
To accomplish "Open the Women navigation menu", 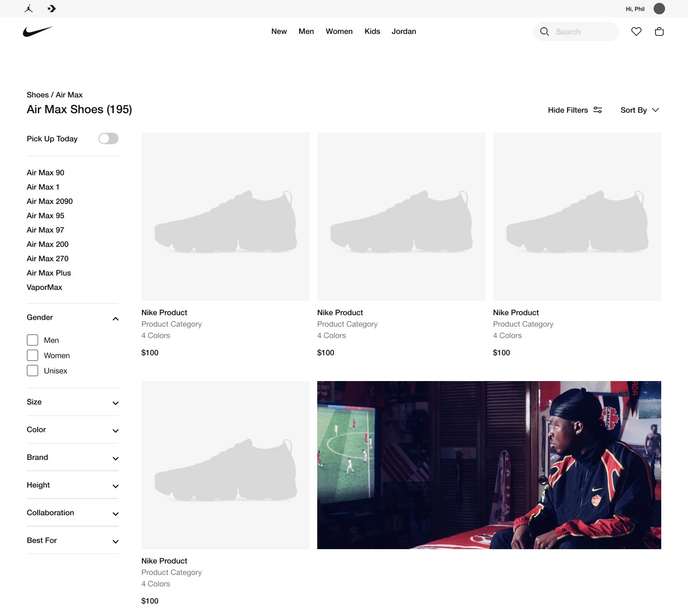I will (339, 32).
